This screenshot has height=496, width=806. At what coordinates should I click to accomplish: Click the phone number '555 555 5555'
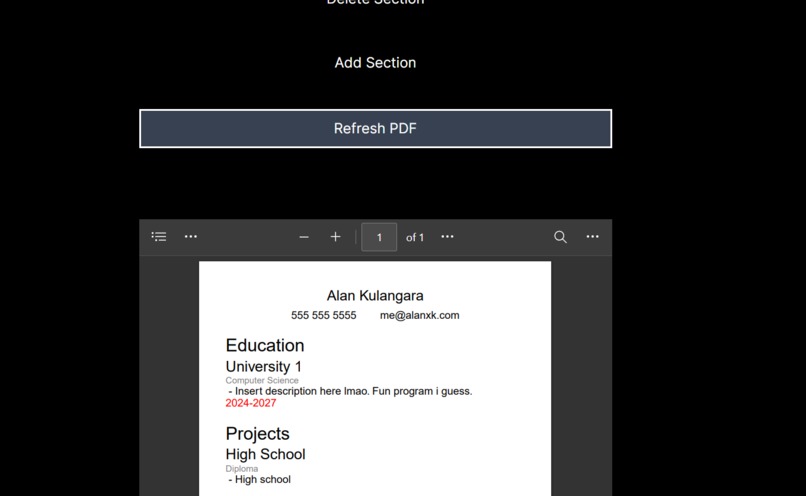323,315
